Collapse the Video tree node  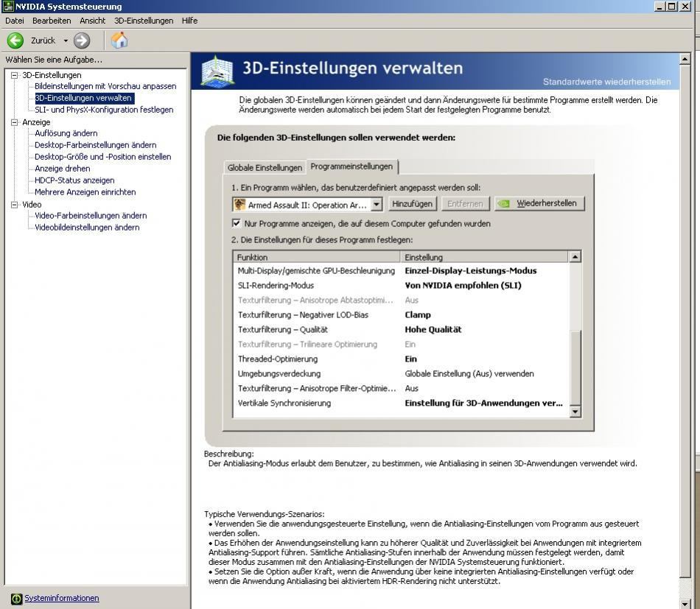pos(14,204)
